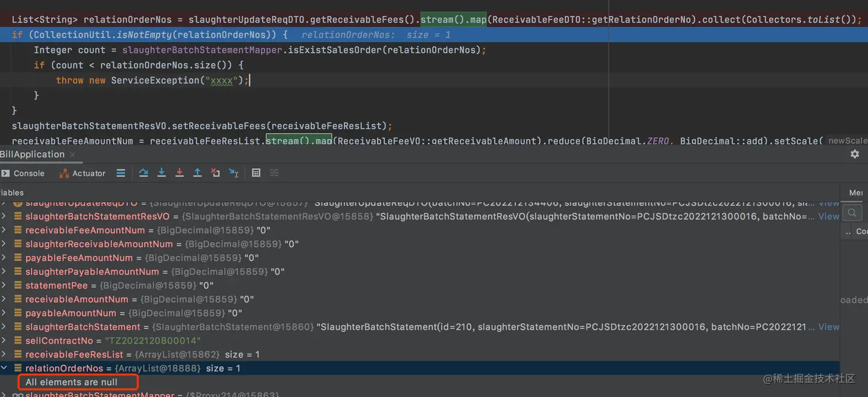Image resolution: width=868 pixels, height=397 pixels.
Task: Click field icon of slaughterBatchStatement row
Action: (18, 326)
